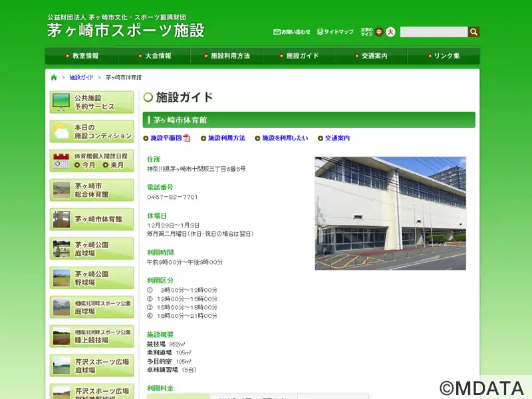
Task: Open the 大会情報 menu
Action: 154,56
